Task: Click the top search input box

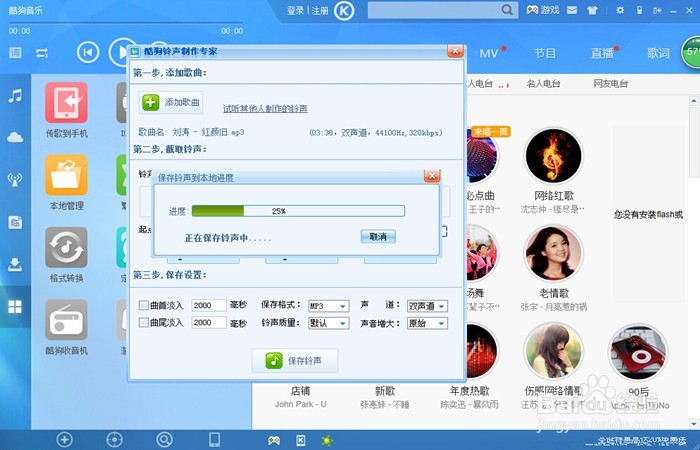Action: click(x=434, y=10)
